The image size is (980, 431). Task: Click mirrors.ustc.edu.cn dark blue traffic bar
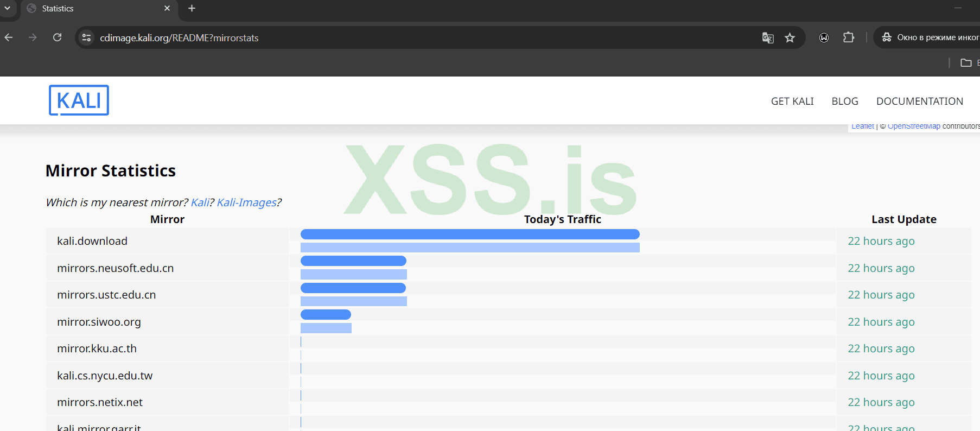pos(353,288)
